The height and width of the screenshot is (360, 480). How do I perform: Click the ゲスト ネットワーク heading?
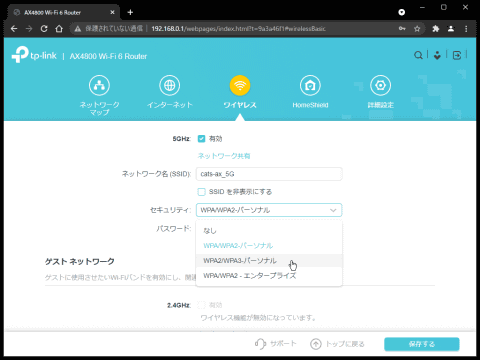click(x=80, y=261)
